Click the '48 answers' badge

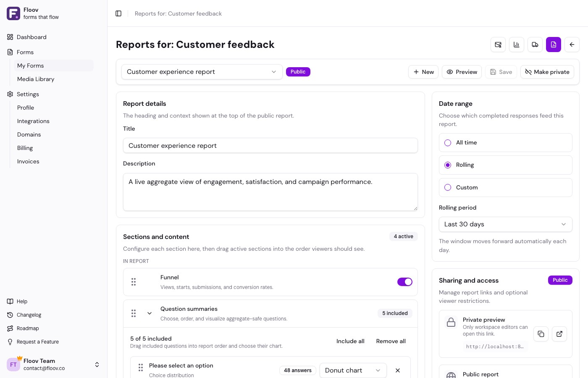298,370
